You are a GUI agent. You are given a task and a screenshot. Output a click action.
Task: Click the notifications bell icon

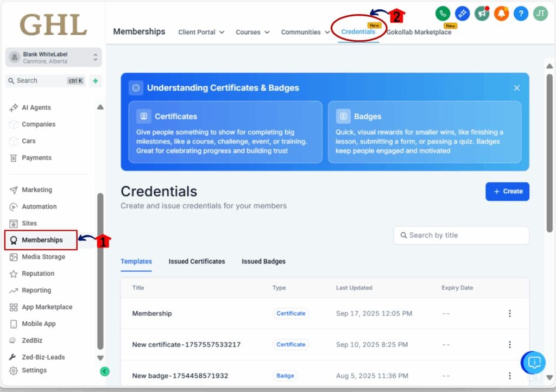501,14
